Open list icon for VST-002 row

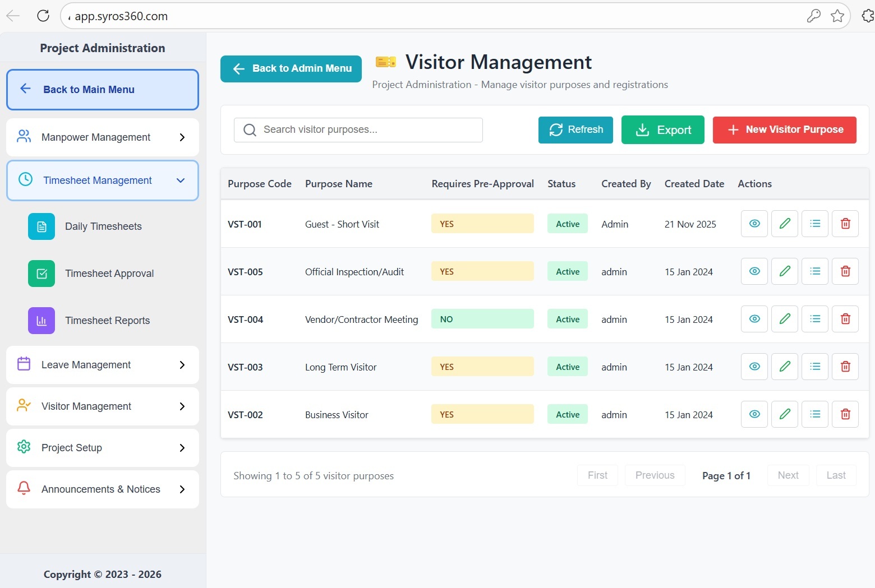coord(814,414)
